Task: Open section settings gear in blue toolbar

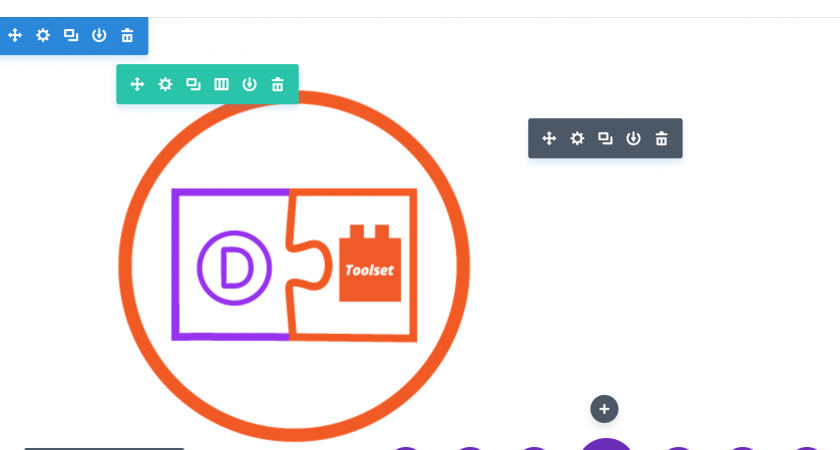Action: pos(43,35)
